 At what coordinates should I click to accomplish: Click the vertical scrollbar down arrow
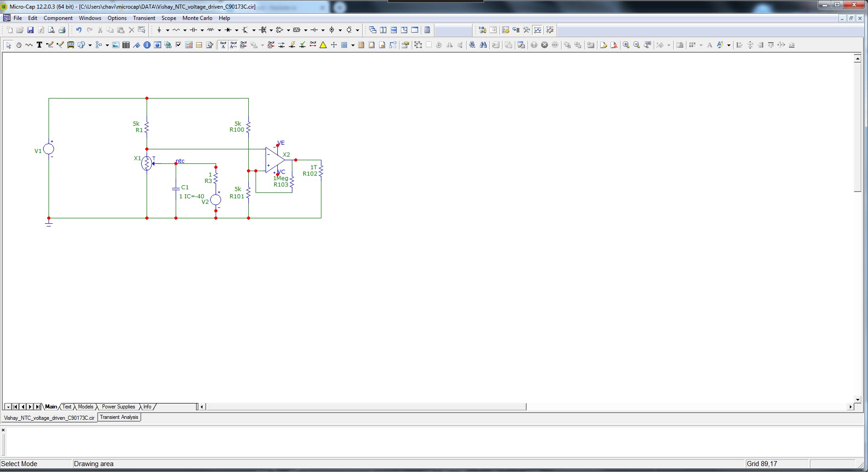click(x=858, y=400)
